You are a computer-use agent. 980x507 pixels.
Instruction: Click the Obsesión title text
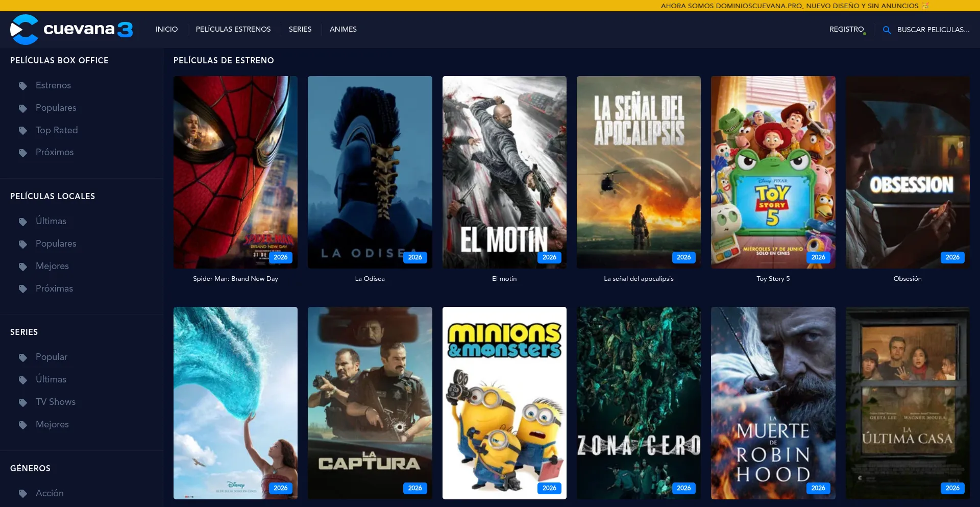(x=908, y=279)
